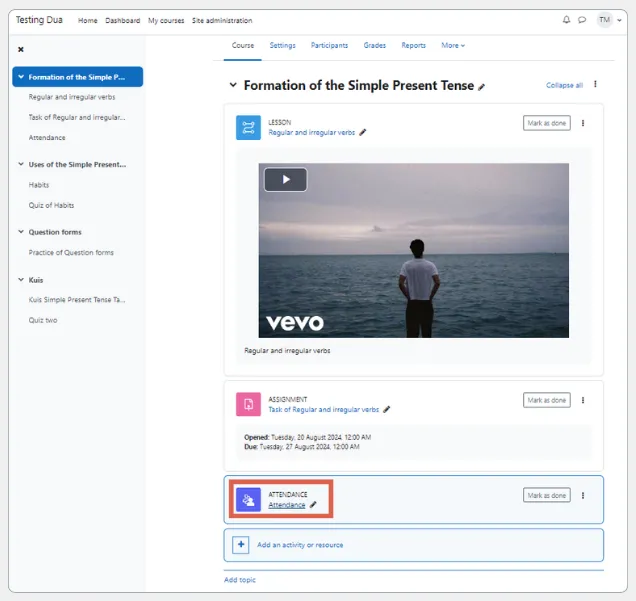The image size is (636, 601).
Task: Go to Home in the top navigation
Action: pyautogui.click(x=88, y=20)
